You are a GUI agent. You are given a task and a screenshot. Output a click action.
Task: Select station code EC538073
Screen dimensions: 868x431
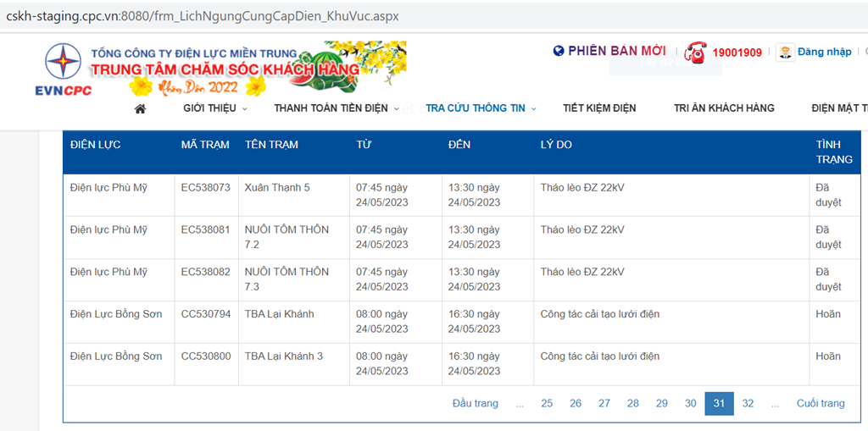pyautogui.click(x=205, y=188)
